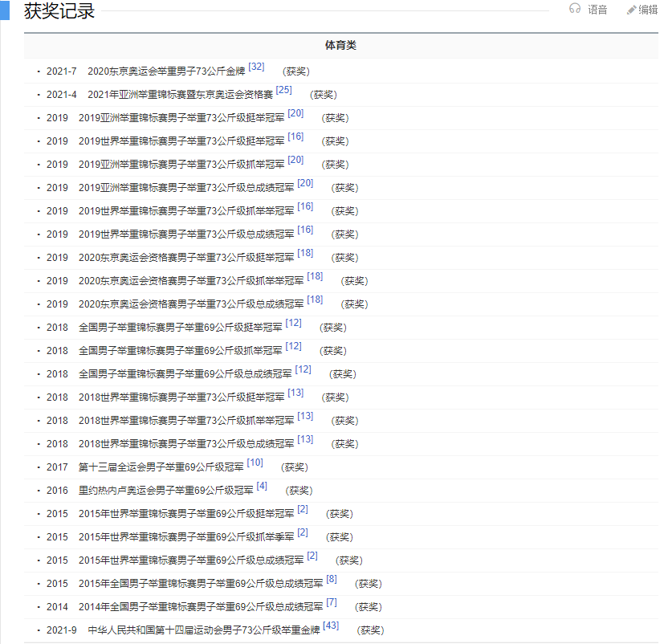This screenshot has width=660, height=644.
Task: Open reference [7] for 2014年全国男子举重锦标赛 row
Action: (x=332, y=602)
